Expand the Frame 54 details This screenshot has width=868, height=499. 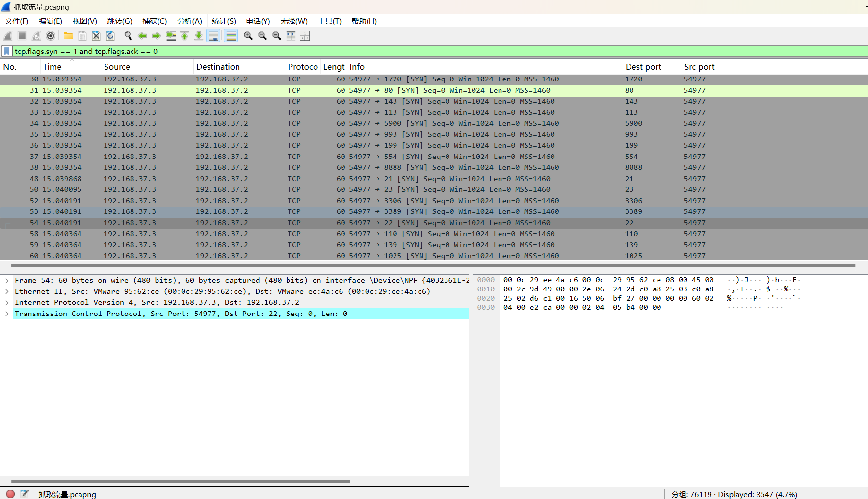point(7,280)
